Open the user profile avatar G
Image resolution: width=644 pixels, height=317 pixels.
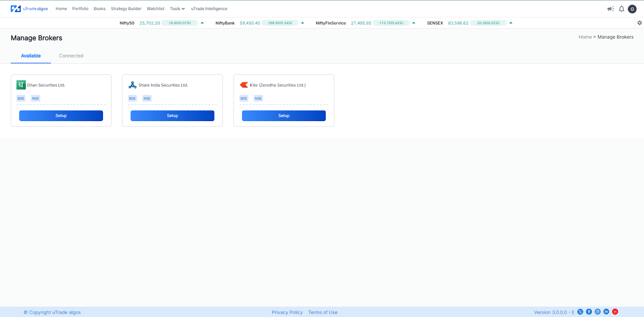[632, 9]
